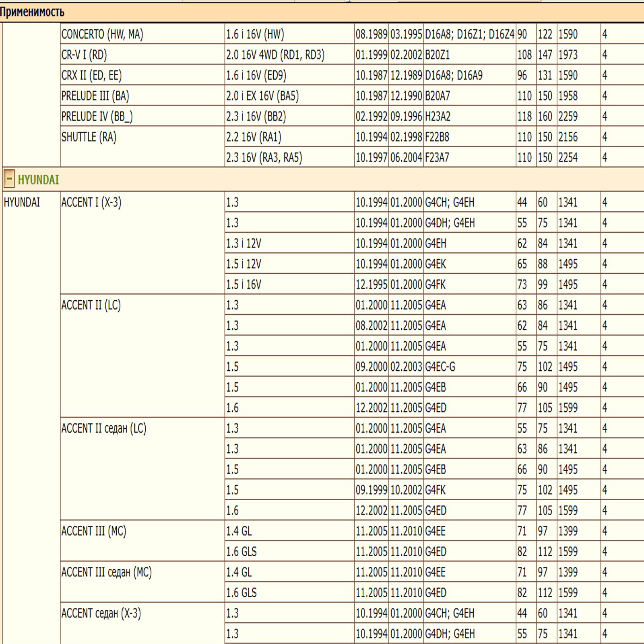
Task: Click the ACCENT III седан (MC) model cell
Action: point(107,572)
